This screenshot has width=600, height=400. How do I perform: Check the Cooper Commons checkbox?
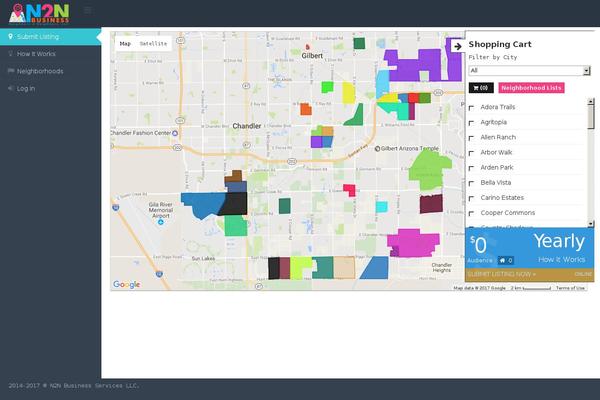click(471, 214)
